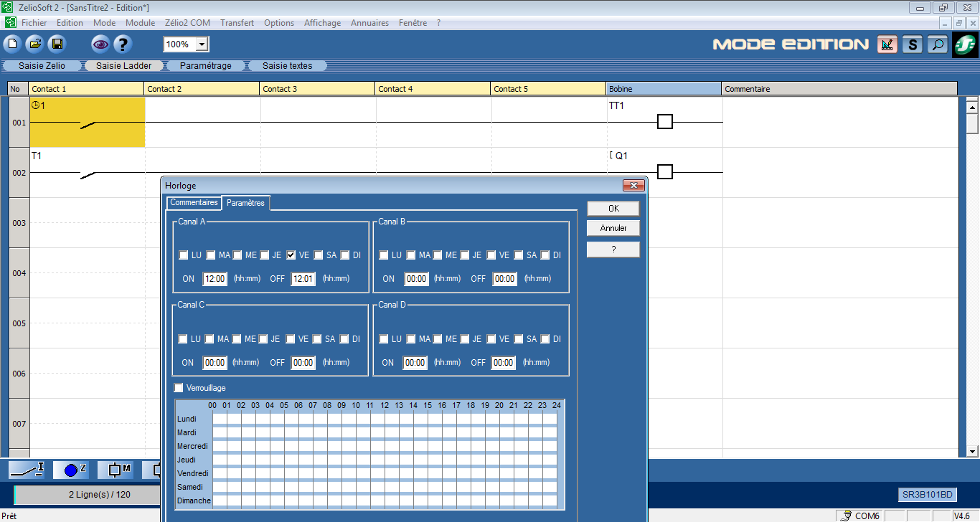Click the ladder editor vertical scrollbar down arrow
The width and height of the screenshot is (980, 522).
tap(973, 452)
